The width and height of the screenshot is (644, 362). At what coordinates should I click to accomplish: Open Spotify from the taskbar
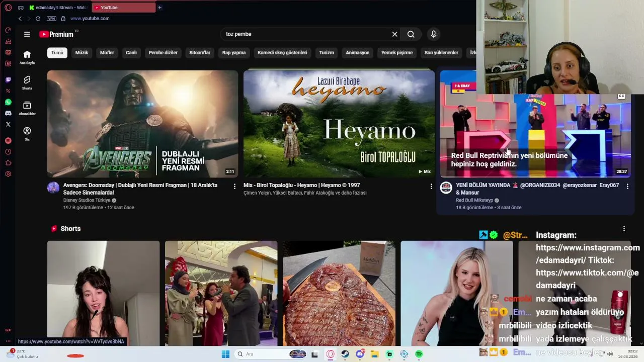tap(419, 354)
